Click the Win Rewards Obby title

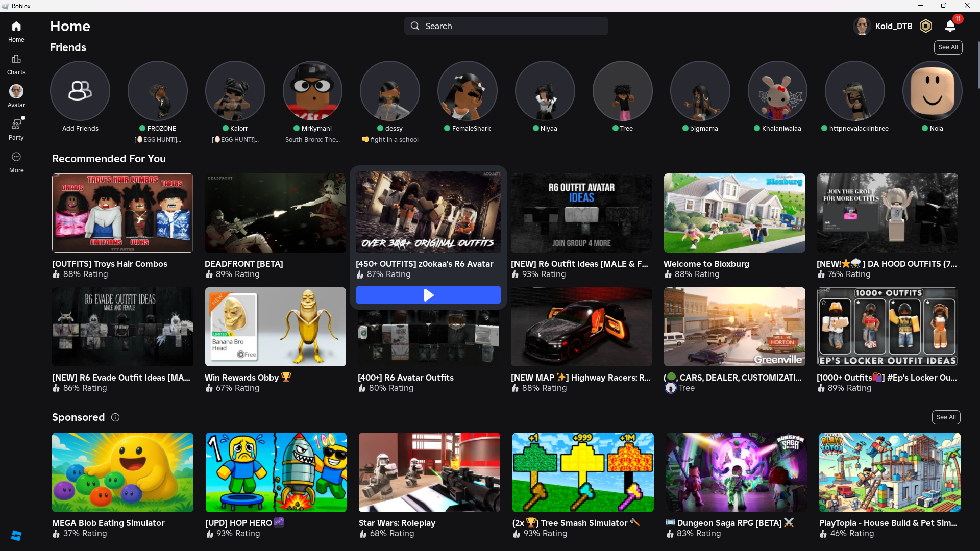click(248, 378)
